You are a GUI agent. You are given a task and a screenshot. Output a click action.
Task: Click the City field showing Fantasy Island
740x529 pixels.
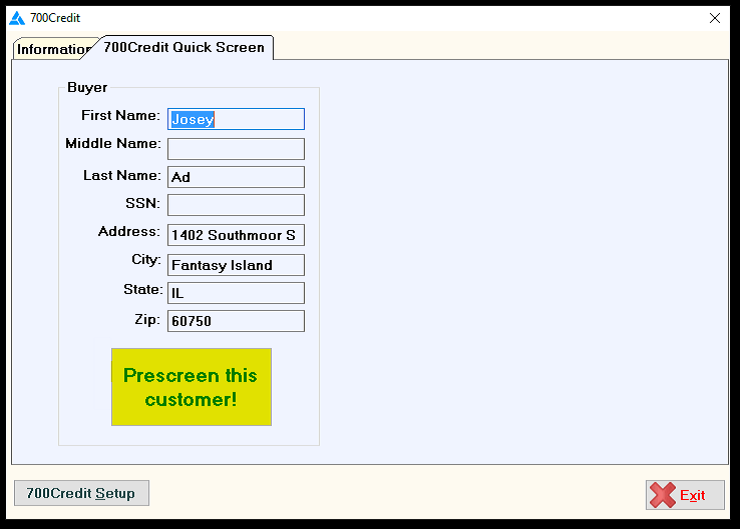pyautogui.click(x=235, y=265)
